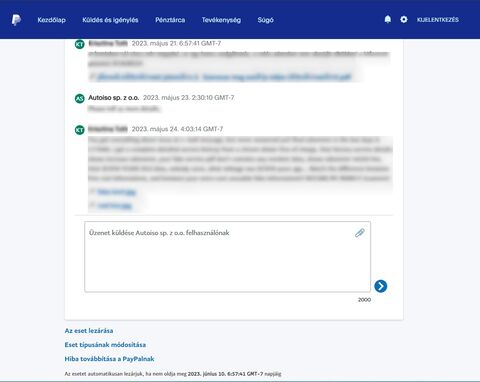Image resolution: width=480 pixels, height=382 pixels.
Task: Click the 2023. május 24. 4:03:14 GMT-7 timestamp
Action: (177, 129)
